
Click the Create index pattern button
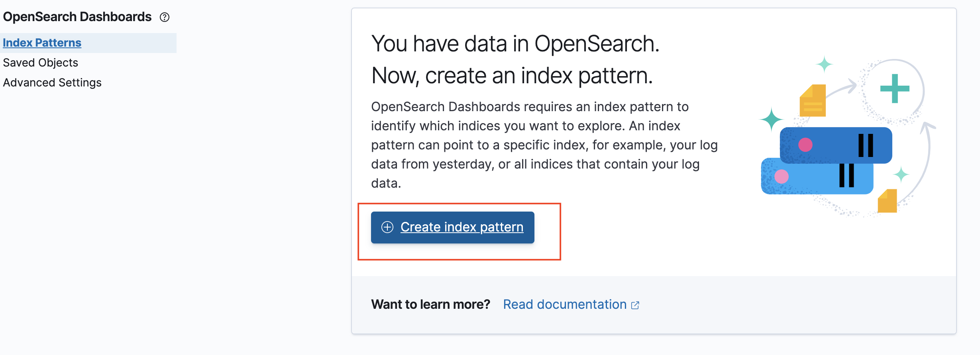452,227
